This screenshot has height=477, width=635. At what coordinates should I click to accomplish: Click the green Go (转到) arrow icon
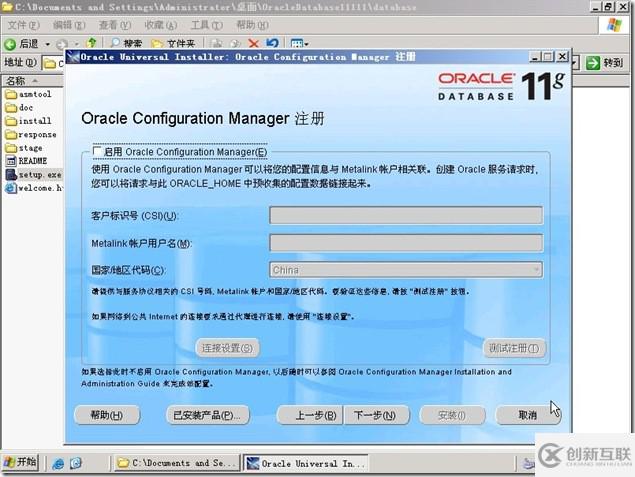(592, 63)
